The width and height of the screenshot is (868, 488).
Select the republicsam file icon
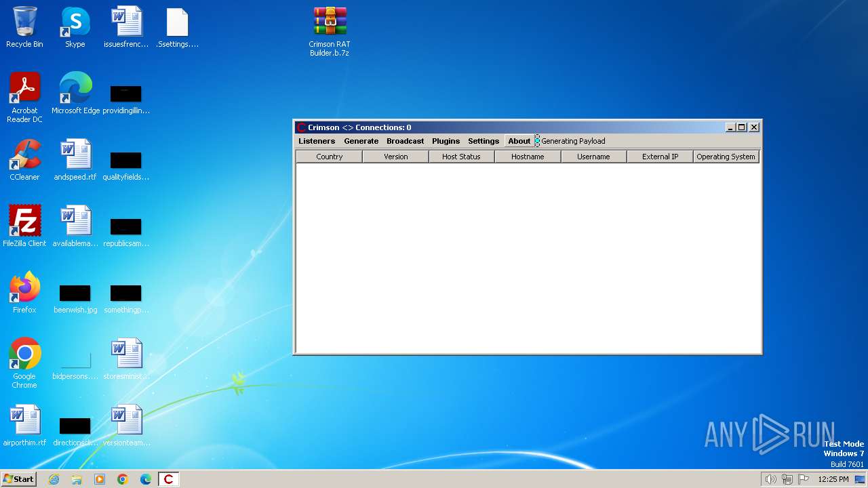pyautogui.click(x=126, y=232)
